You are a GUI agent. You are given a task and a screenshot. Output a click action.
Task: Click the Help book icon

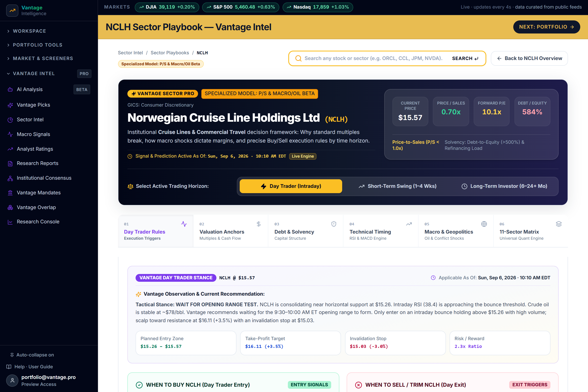tap(9, 367)
